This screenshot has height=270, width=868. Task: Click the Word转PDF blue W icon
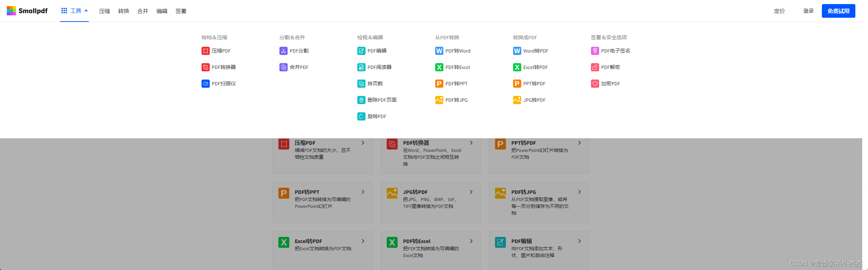click(517, 51)
